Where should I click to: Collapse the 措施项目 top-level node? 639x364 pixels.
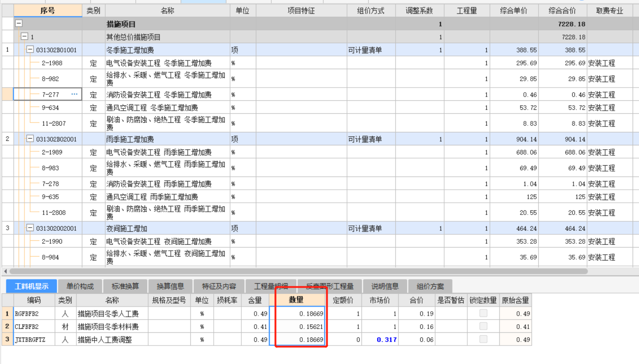19,23
